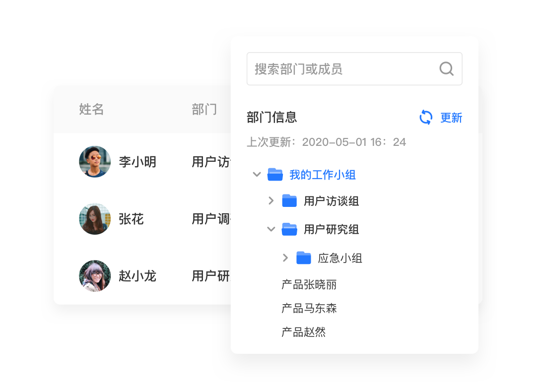Collapse the 我的工作小组 tree node
Screen dimensions: 536x392
coord(257,174)
